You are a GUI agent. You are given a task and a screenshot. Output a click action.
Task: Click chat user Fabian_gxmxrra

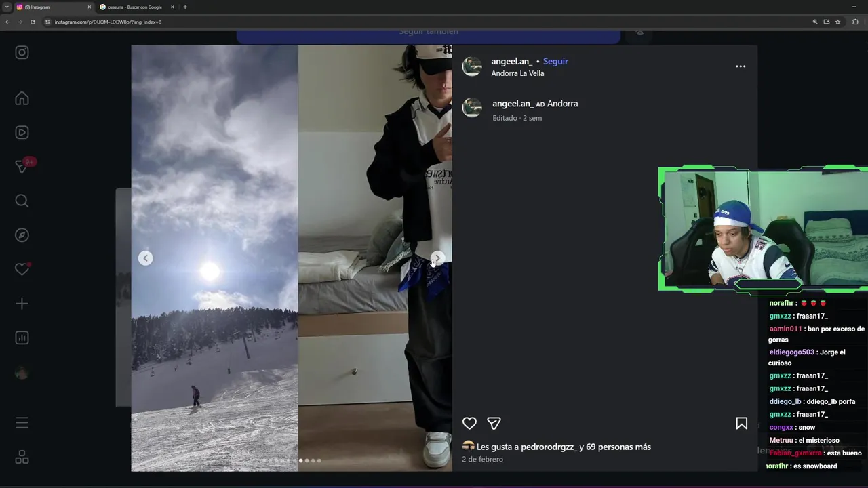pos(795,453)
